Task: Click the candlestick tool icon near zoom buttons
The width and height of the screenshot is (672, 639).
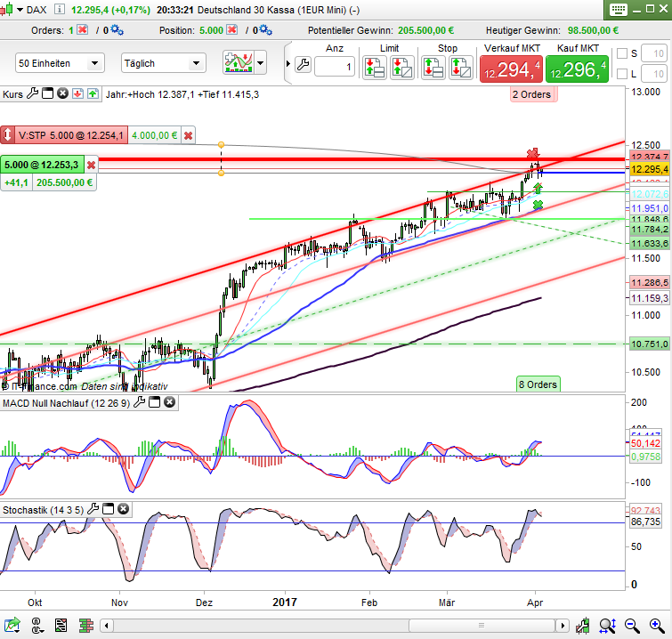Action: pos(582,626)
